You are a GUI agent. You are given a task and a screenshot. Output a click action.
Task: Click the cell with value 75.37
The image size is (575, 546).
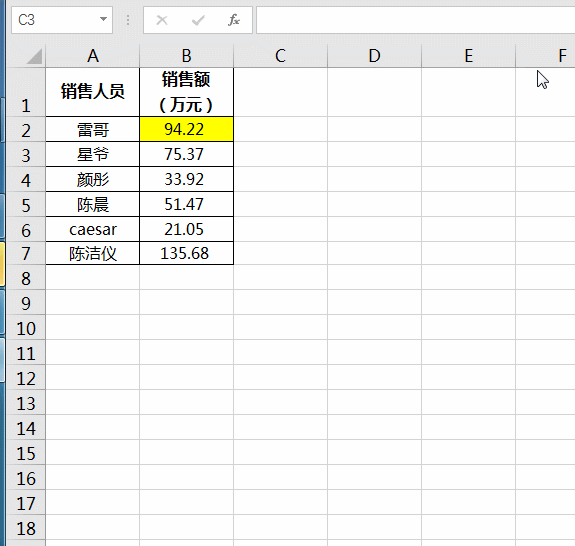tap(186, 154)
